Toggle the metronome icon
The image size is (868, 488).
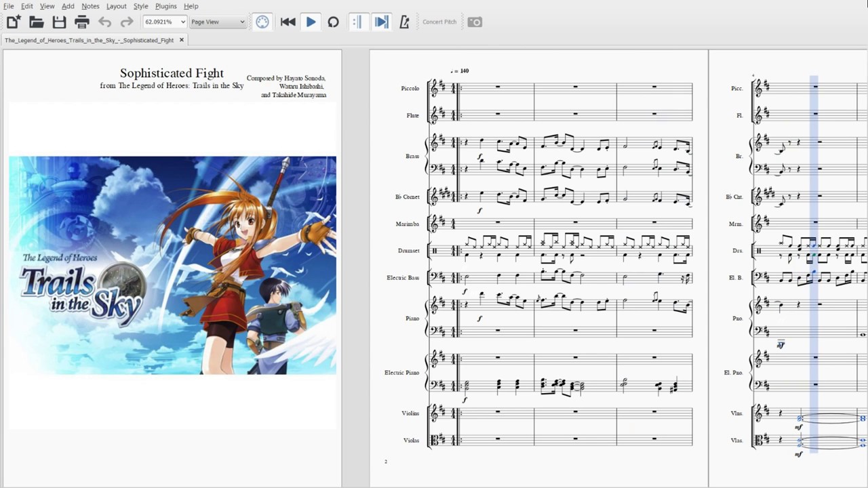coord(404,22)
